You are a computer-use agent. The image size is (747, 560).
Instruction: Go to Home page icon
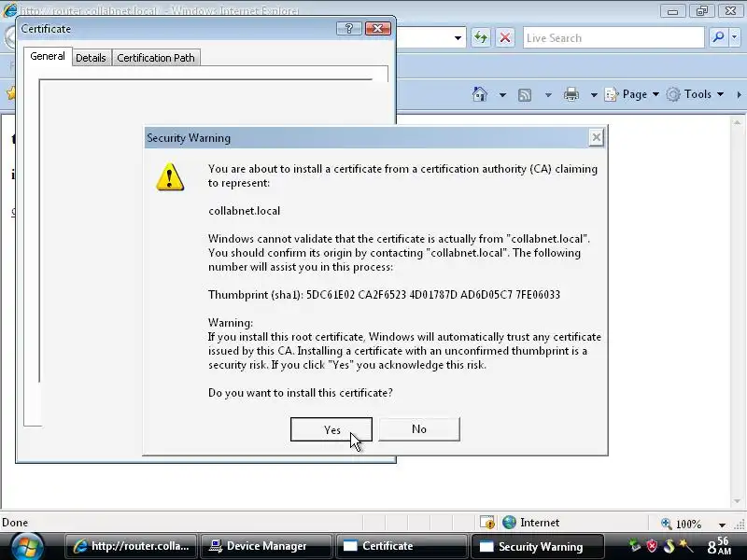tap(480, 94)
